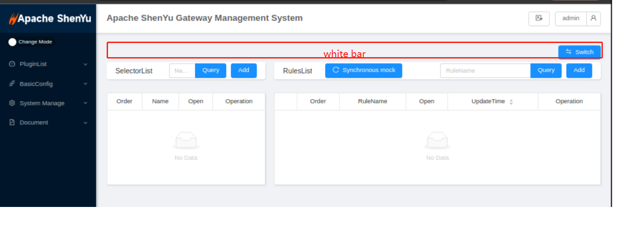Open the PluginList menu

(48, 64)
